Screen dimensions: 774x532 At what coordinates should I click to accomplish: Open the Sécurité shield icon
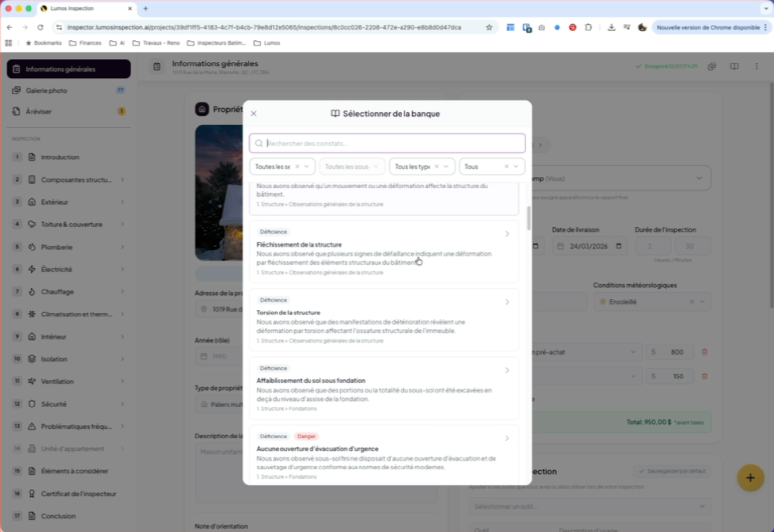click(32, 404)
